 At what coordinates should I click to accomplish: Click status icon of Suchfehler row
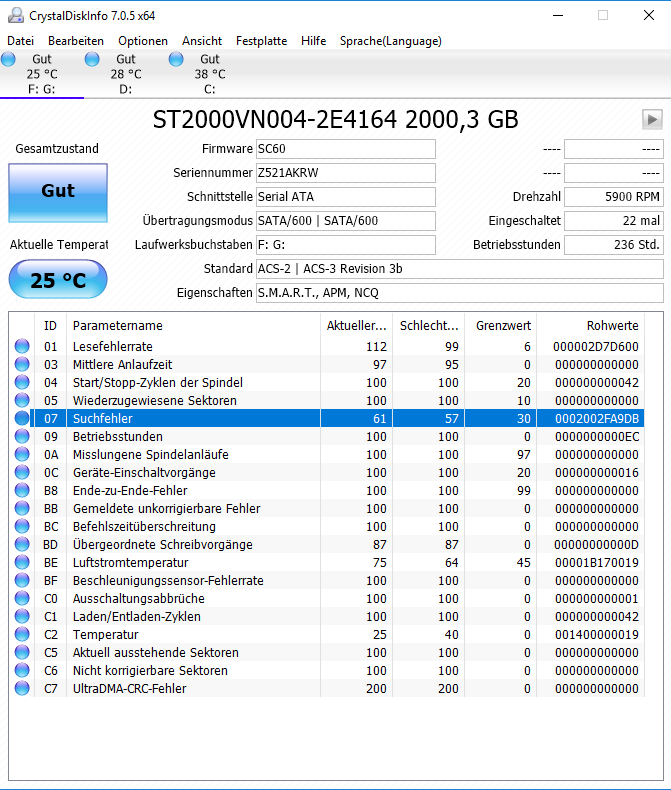pyautogui.click(x=22, y=418)
